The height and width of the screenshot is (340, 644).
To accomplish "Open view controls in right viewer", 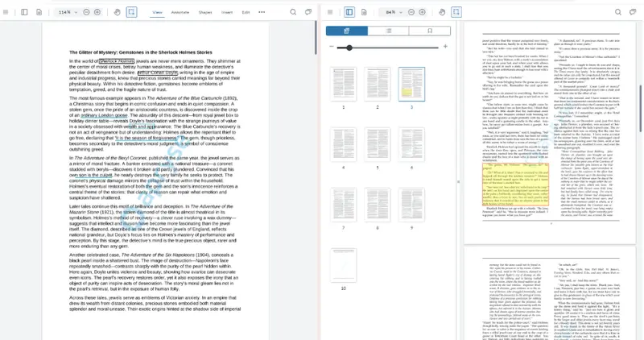I will pyautogui.click(x=364, y=12).
